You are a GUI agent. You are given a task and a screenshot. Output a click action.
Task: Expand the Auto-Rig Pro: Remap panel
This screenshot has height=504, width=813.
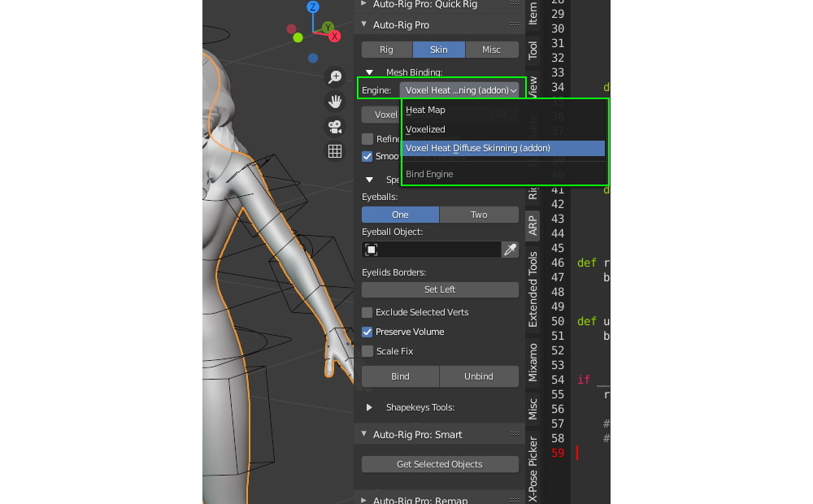click(x=364, y=500)
